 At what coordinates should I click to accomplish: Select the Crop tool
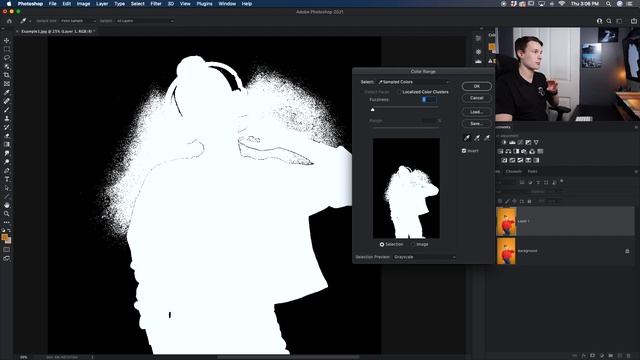7,75
